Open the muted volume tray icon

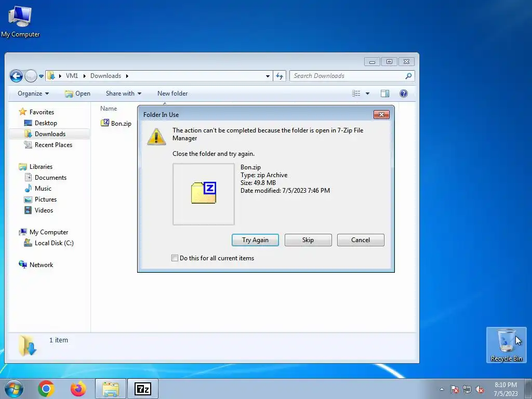(480, 389)
